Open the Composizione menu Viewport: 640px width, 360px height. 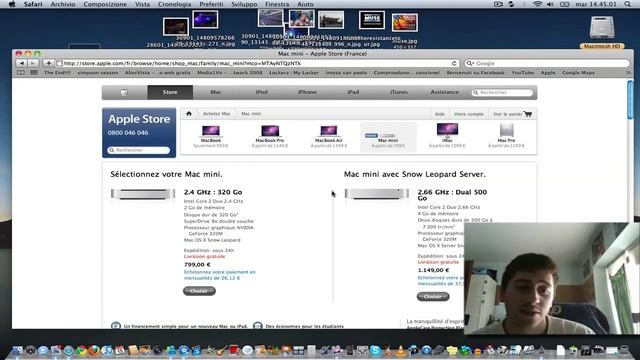105,4
